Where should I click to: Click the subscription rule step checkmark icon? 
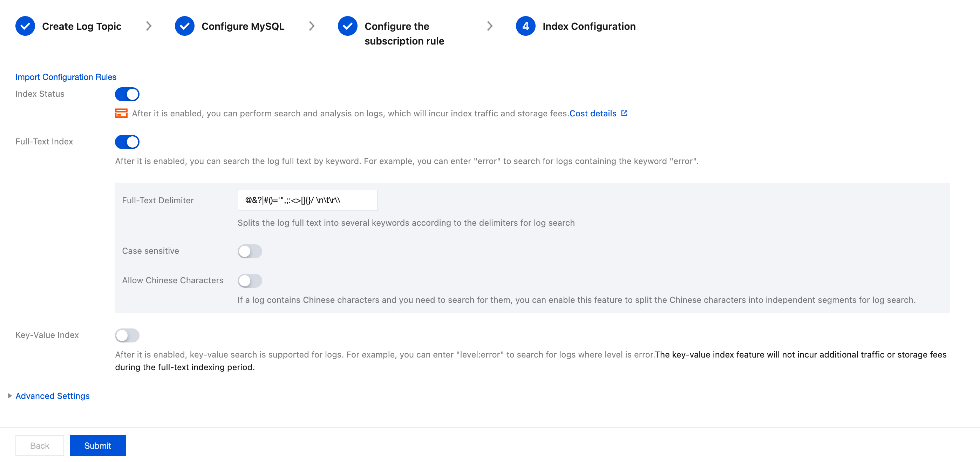point(347,26)
